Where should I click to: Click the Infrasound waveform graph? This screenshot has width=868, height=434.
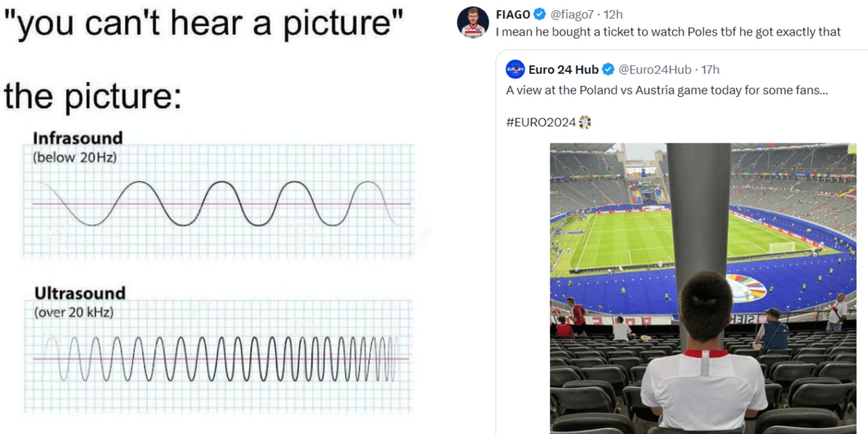pyautogui.click(x=219, y=203)
